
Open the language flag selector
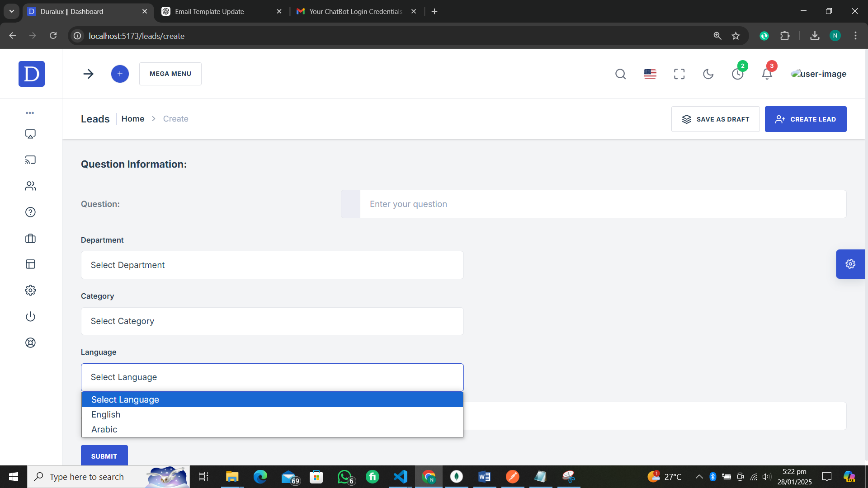pyautogui.click(x=650, y=74)
